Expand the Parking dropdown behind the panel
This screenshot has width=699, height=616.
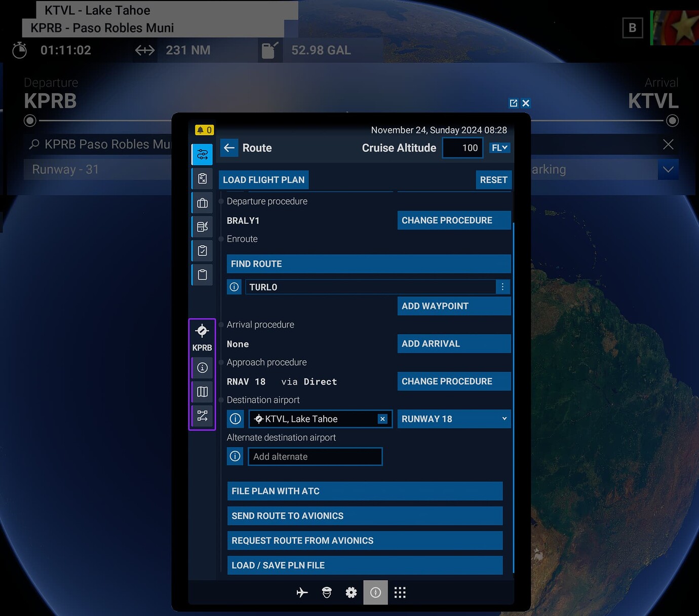[668, 169]
